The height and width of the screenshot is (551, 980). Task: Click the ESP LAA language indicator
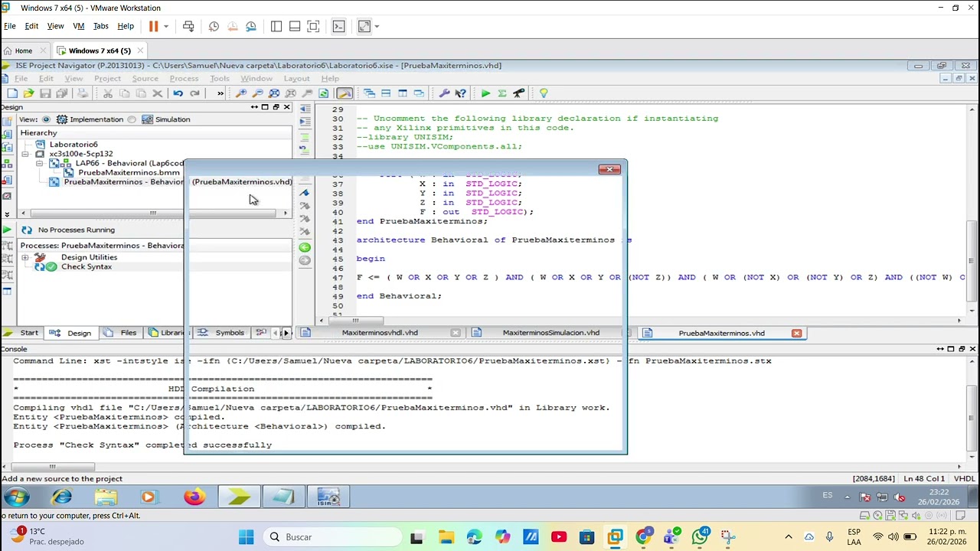[x=854, y=536]
